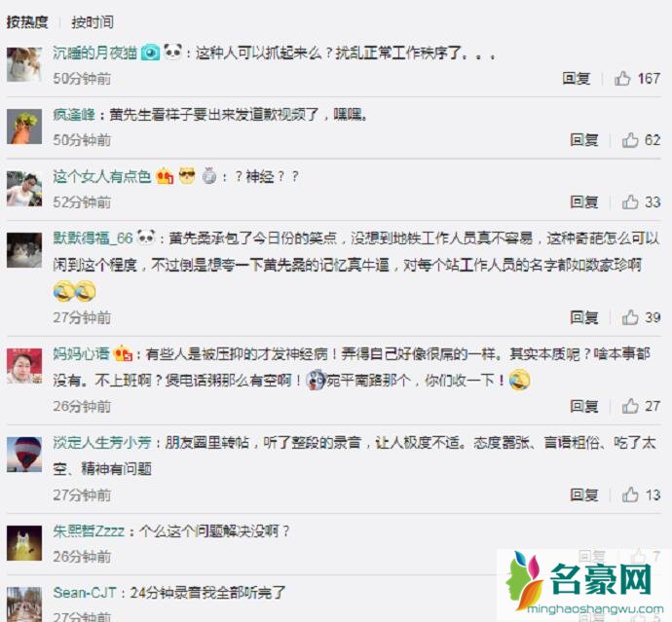672x622 pixels.
Task: Open 疯逢峰 user profile link
Action: pyautogui.click(x=74, y=115)
